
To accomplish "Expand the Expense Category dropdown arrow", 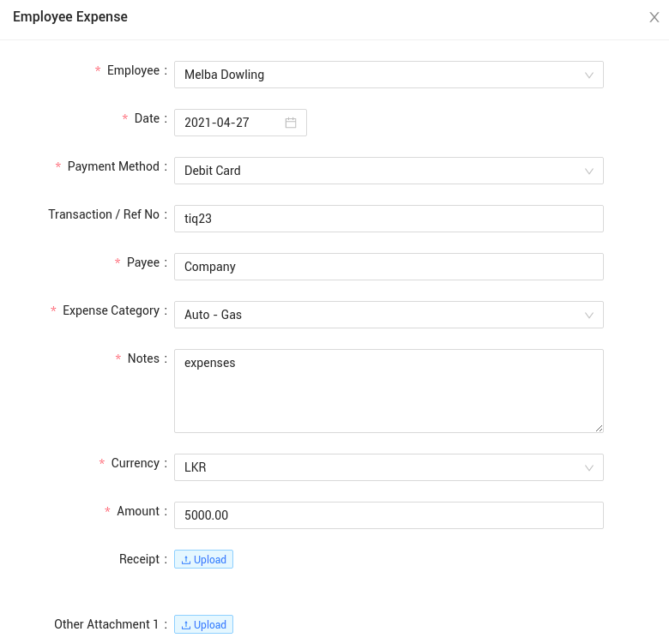I will coord(588,316).
